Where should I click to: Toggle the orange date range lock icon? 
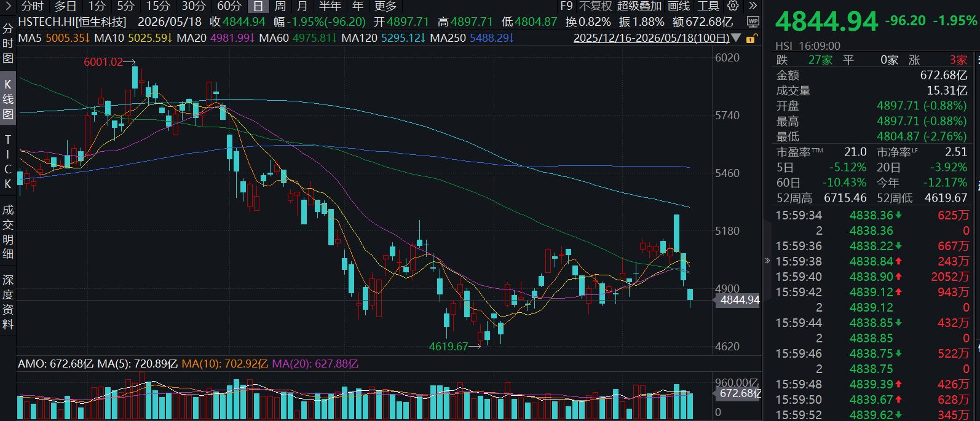(x=750, y=38)
